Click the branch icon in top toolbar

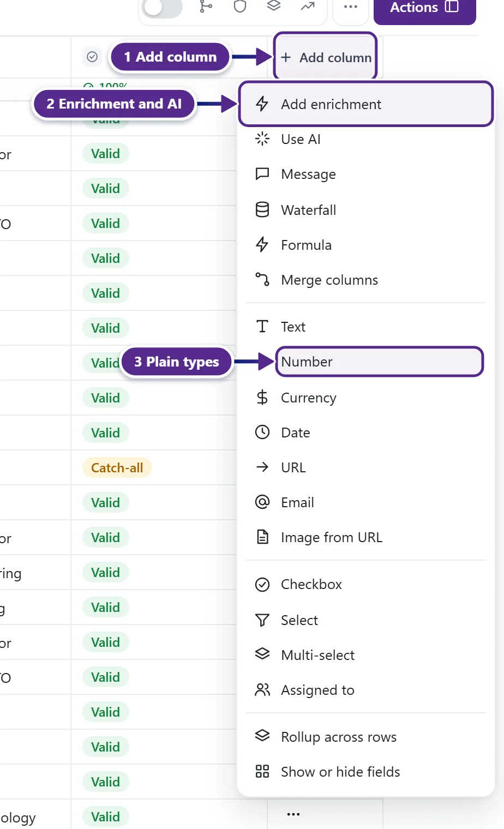206,7
